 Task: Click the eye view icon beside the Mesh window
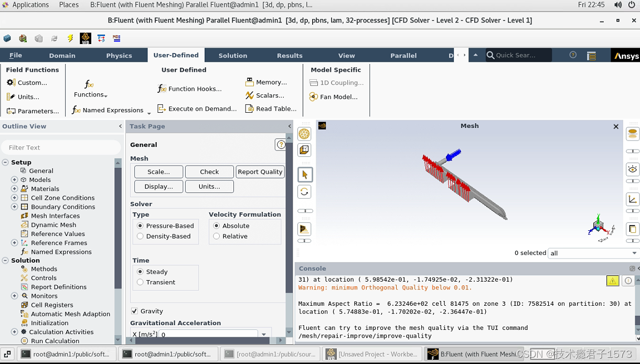(632, 169)
